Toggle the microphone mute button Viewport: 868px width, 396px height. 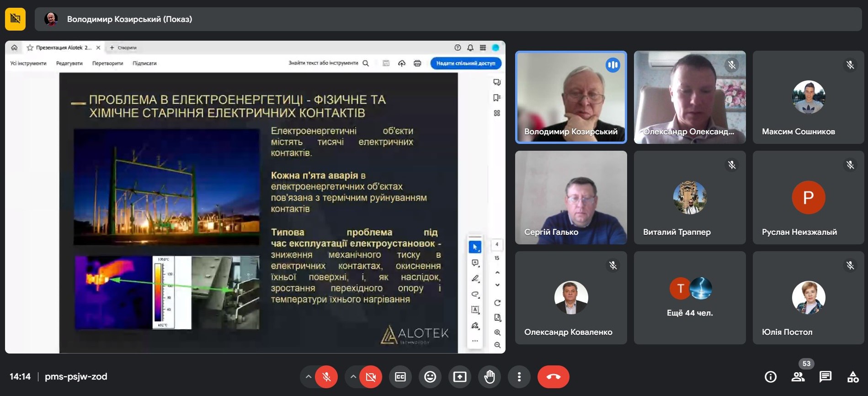326,377
